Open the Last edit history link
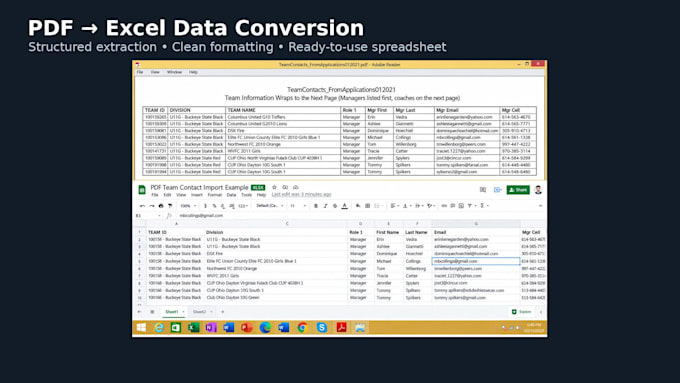The width and height of the screenshot is (680, 383). 301,194
